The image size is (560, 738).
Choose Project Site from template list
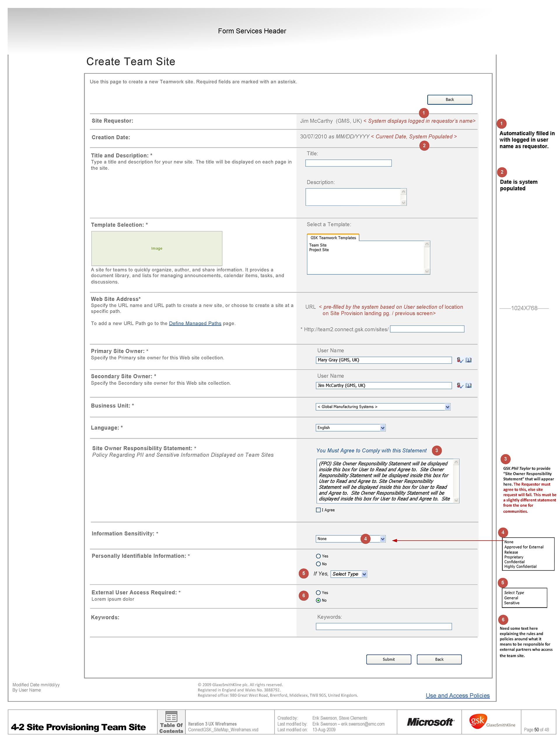click(x=319, y=250)
